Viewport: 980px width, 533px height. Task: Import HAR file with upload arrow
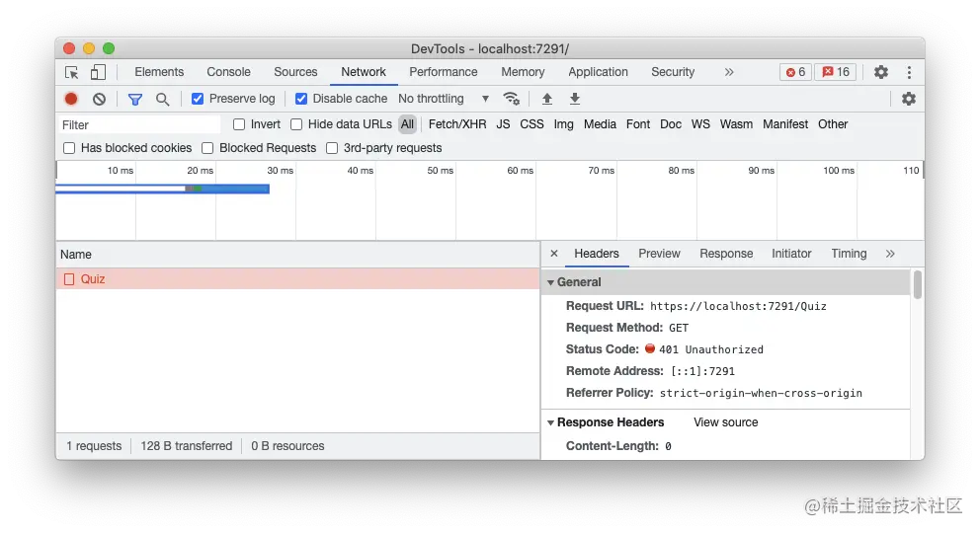coord(547,99)
